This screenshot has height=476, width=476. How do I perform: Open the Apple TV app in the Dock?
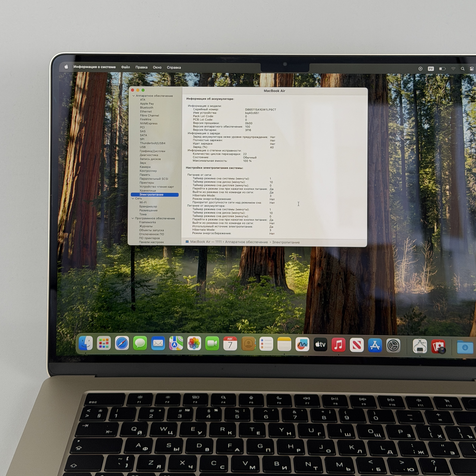pyautogui.click(x=320, y=344)
